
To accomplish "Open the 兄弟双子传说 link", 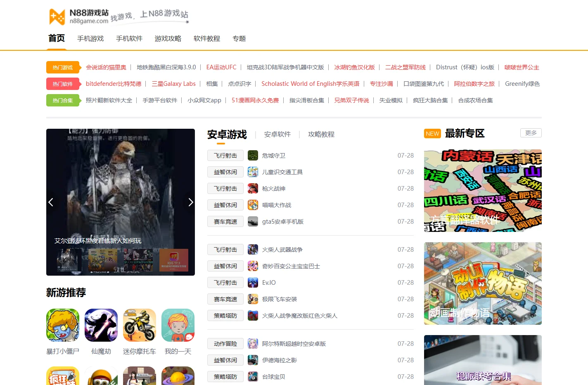I will [352, 100].
